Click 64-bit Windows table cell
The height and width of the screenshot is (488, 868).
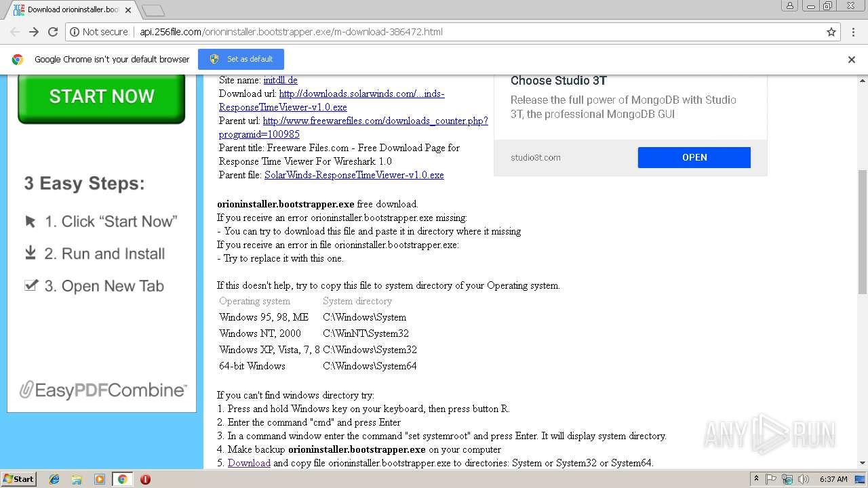point(252,366)
